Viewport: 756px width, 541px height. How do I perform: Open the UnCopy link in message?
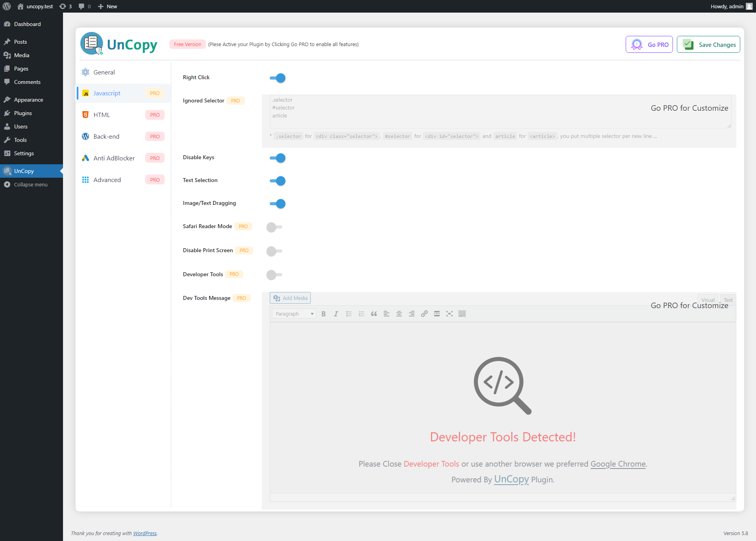(x=511, y=479)
